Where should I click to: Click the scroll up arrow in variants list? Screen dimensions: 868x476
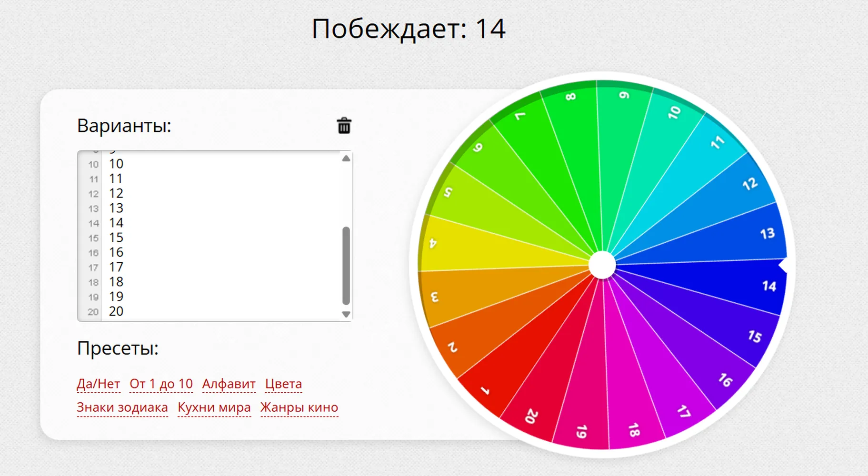coord(346,159)
